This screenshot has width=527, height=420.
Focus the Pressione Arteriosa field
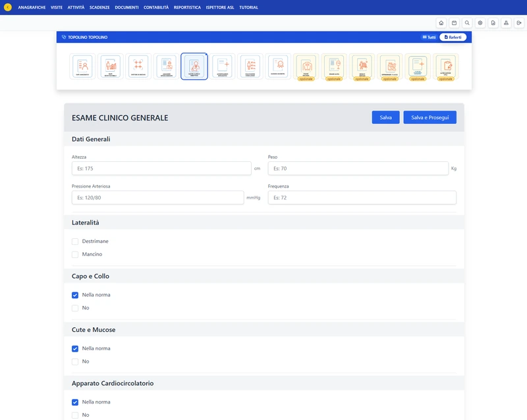[x=157, y=197]
